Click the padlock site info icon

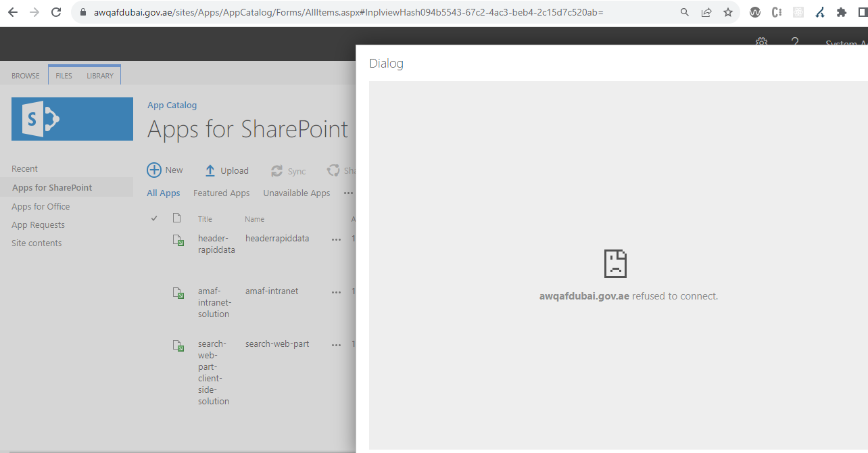(x=83, y=12)
